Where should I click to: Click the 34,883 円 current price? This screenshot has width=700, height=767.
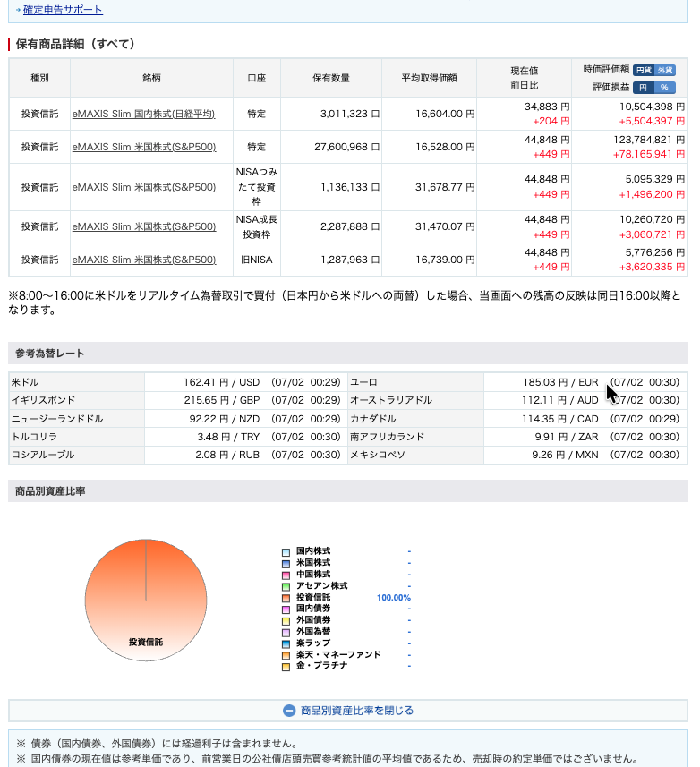547,107
